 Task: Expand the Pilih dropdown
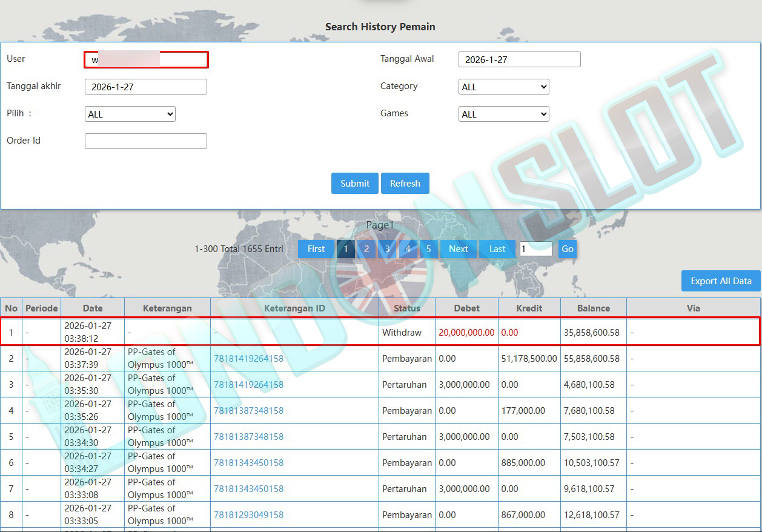(x=130, y=114)
